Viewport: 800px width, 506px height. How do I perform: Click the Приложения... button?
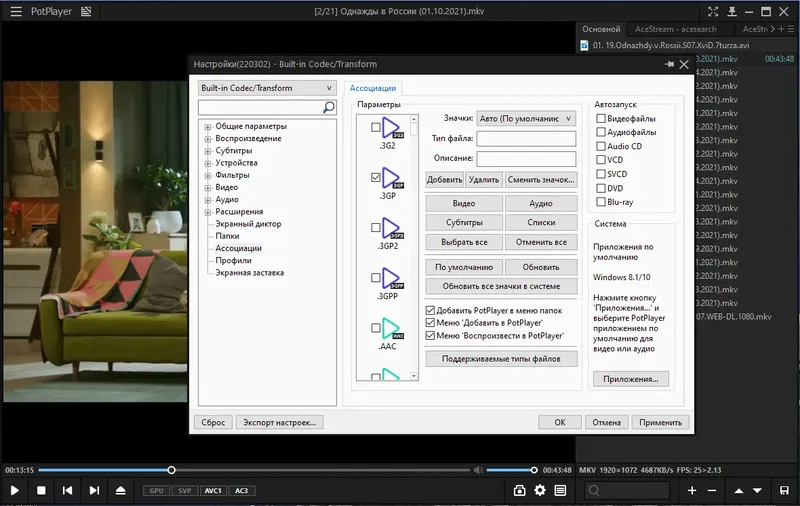tap(631, 379)
